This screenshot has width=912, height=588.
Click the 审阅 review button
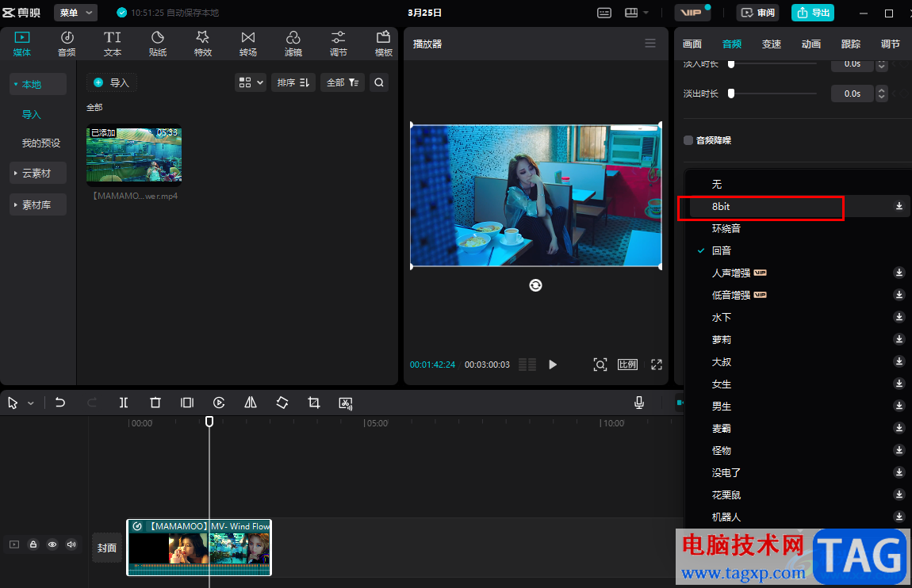coord(758,13)
